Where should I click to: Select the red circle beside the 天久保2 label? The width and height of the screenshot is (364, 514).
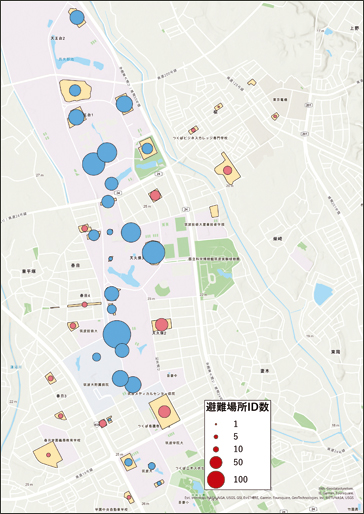coord(161,324)
